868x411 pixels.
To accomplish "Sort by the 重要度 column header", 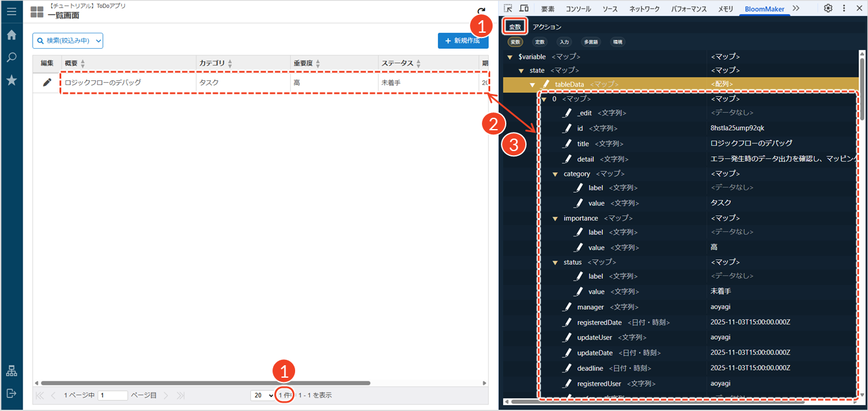I will coord(307,64).
